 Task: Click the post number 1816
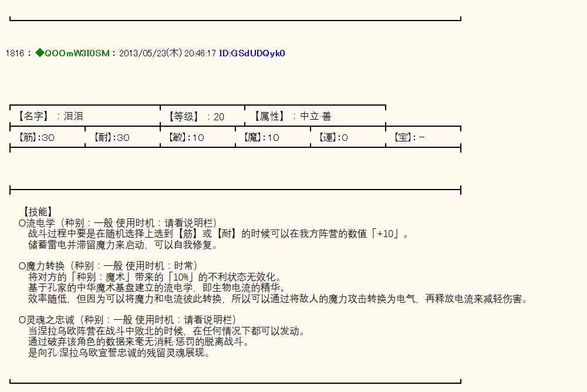pyautogui.click(x=15, y=53)
